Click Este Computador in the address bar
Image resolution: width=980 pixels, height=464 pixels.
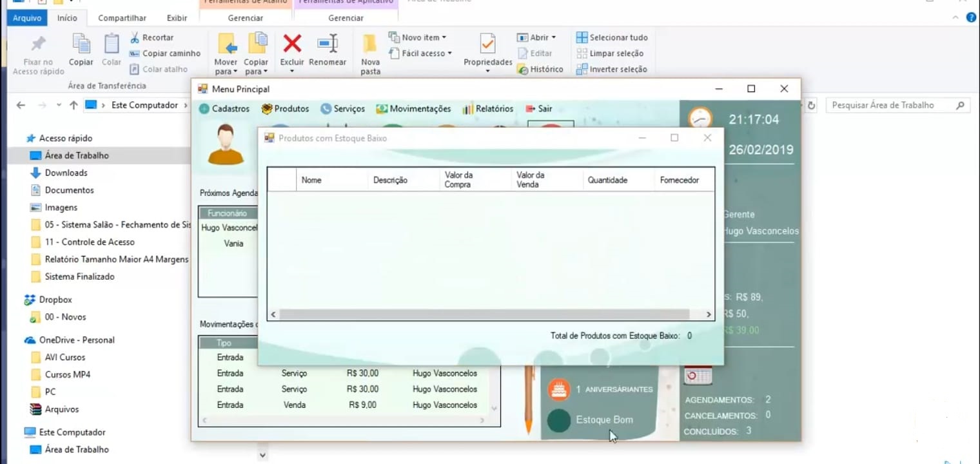(x=145, y=105)
